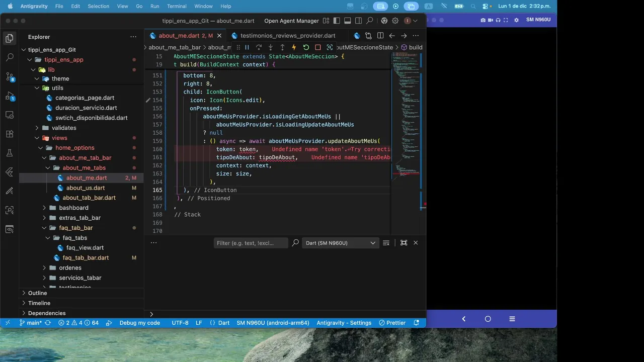Toggle notifications bell in status bar
The width and height of the screenshot is (644, 362).
(x=416, y=323)
